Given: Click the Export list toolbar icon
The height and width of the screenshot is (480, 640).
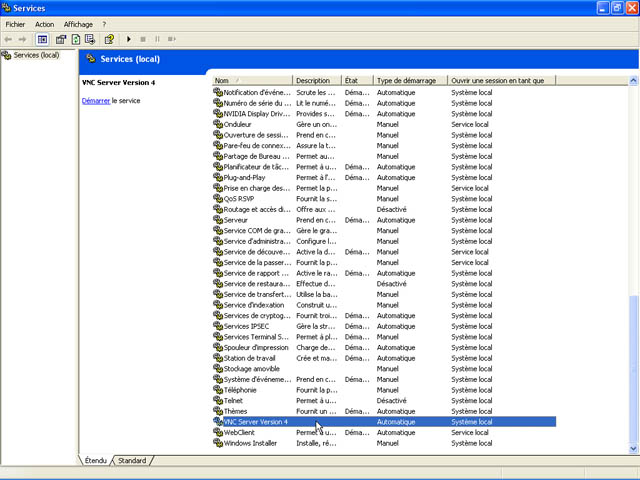Looking at the screenshot, I should pyautogui.click(x=90, y=39).
